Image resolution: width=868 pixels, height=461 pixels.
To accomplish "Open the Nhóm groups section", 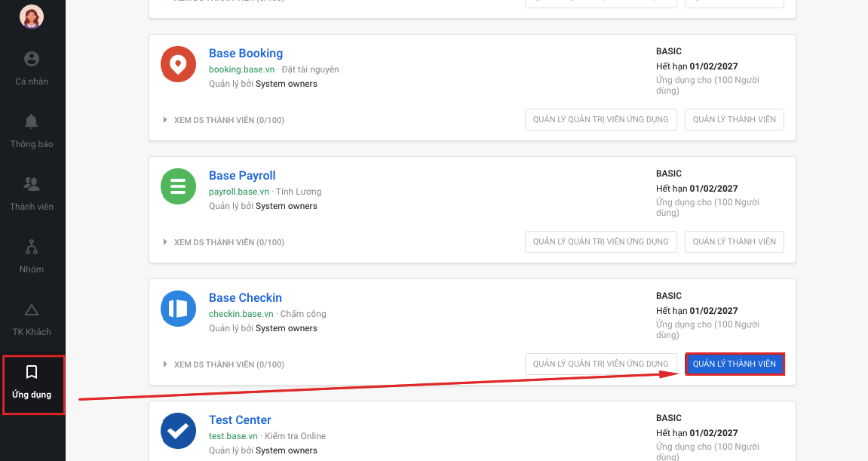I will click(x=32, y=257).
